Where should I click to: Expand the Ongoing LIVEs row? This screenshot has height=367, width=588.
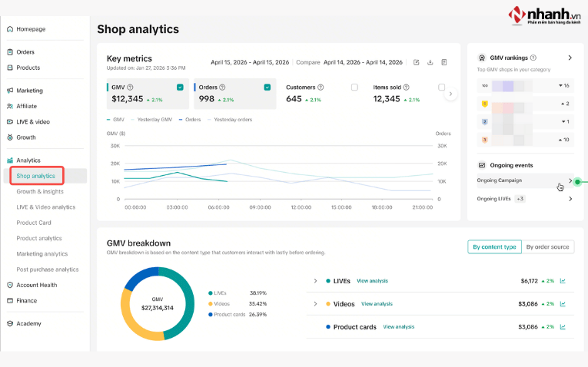(x=525, y=199)
